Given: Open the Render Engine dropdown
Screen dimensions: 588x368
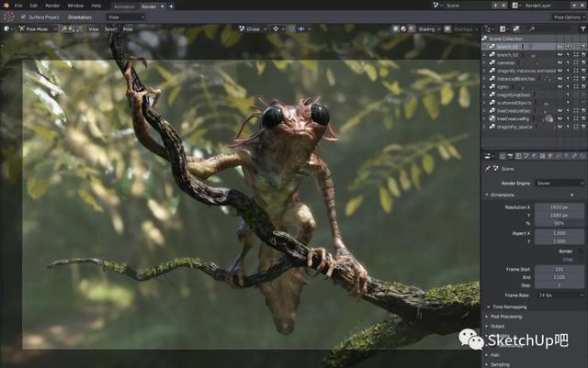Looking at the screenshot, I should (x=560, y=184).
